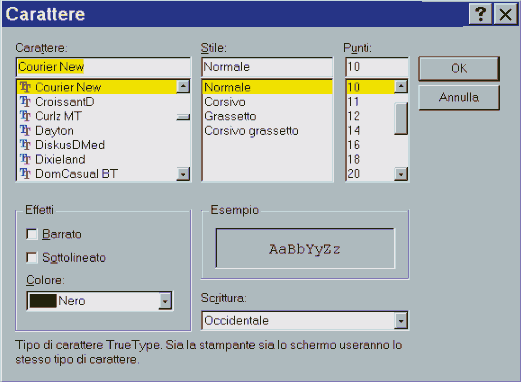521x382 pixels.
Task: Click the TrueType icon next to DomCasual BT
Action: coord(25,174)
